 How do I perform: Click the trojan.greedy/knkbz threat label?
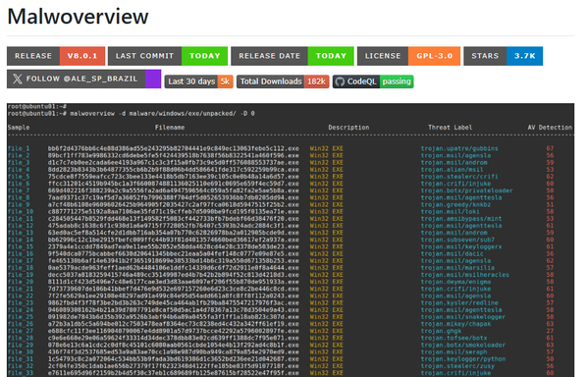pyautogui.click(x=455, y=205)
